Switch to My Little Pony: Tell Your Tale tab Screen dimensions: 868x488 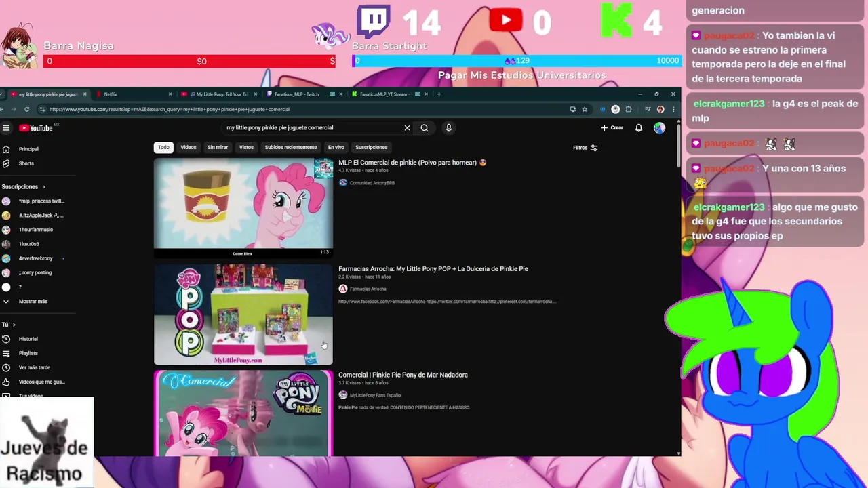[218, 94]
